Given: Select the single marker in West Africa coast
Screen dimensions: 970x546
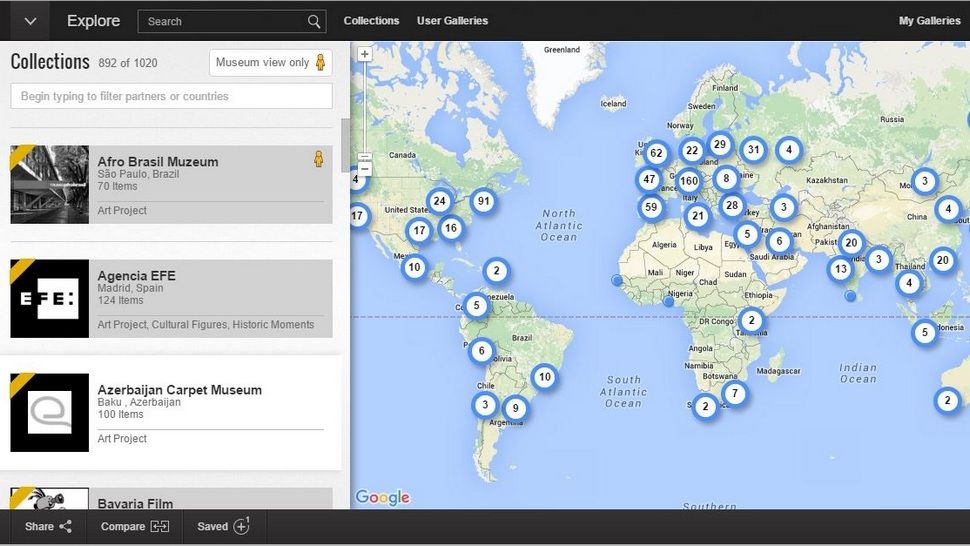Looking at the screenshot, I should point(617,280).
